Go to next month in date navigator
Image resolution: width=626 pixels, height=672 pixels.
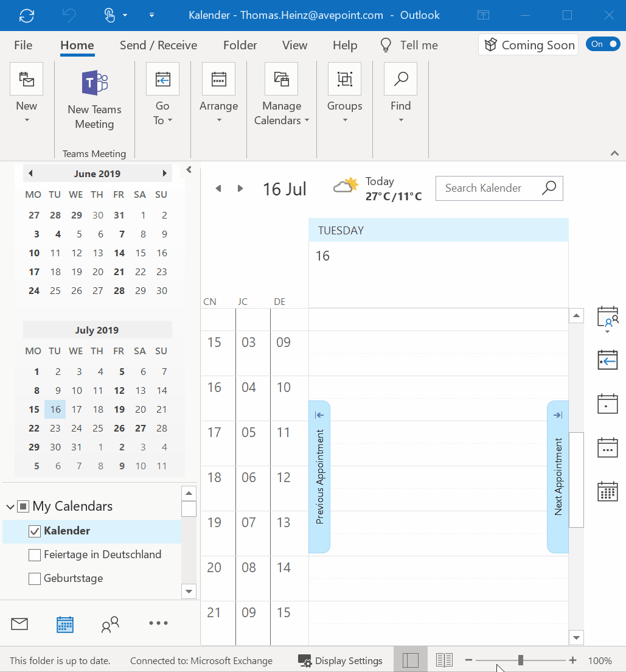pos(164,173)
